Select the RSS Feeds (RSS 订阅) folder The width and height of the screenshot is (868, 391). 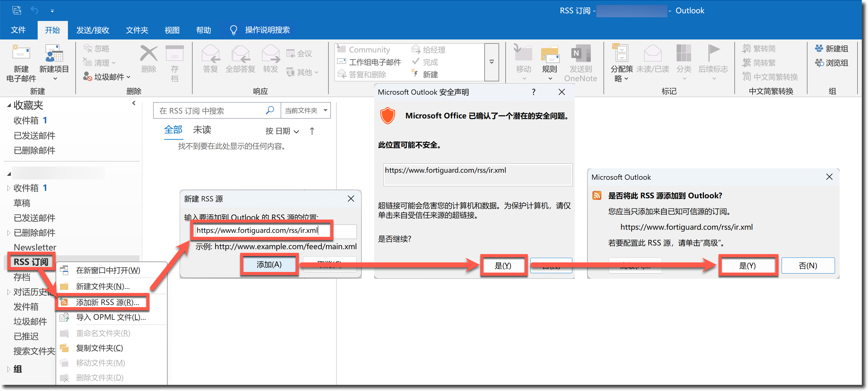31,262
